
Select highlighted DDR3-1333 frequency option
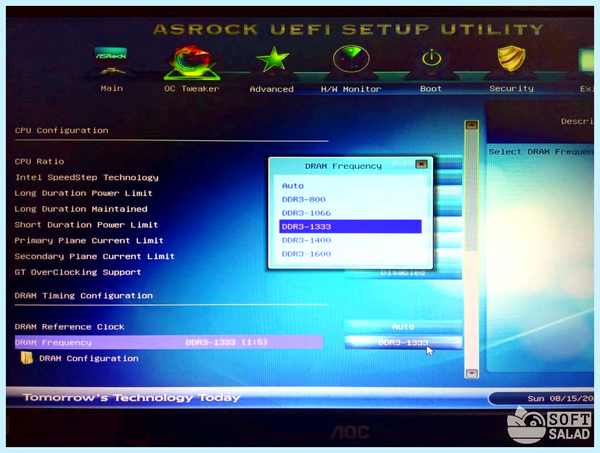point(351,226)
